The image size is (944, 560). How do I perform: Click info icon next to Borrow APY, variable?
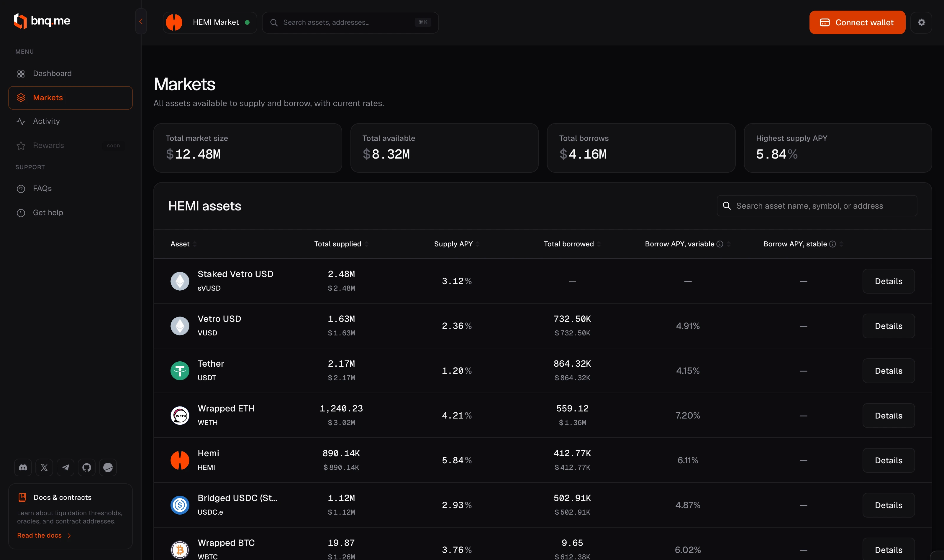[720, 244]
